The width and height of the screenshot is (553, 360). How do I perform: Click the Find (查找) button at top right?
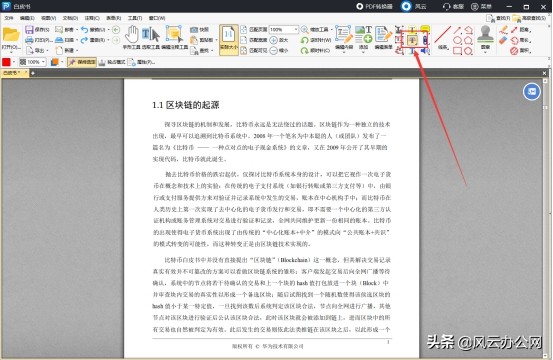498,18
